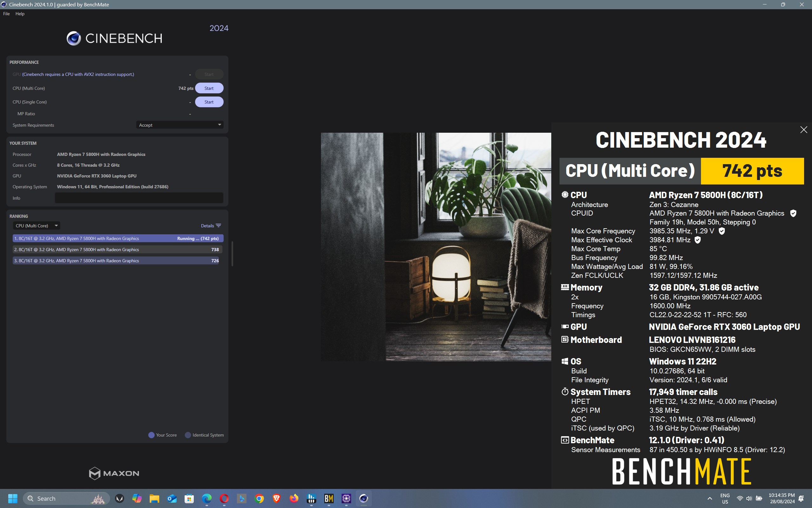The height and width of the screenshot is (508, 812).
Task: Open Bing icon in the taskbar
Action: (242, 498)
